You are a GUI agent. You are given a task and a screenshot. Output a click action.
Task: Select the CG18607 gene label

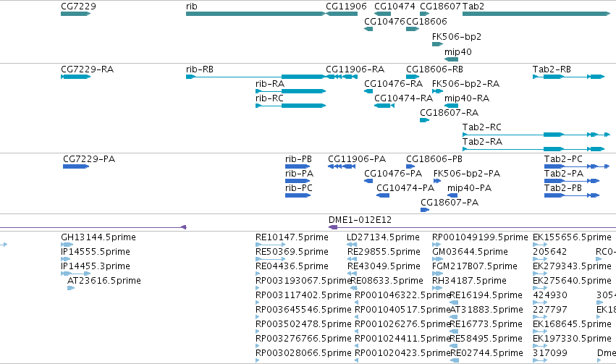[x=440, y=7]
